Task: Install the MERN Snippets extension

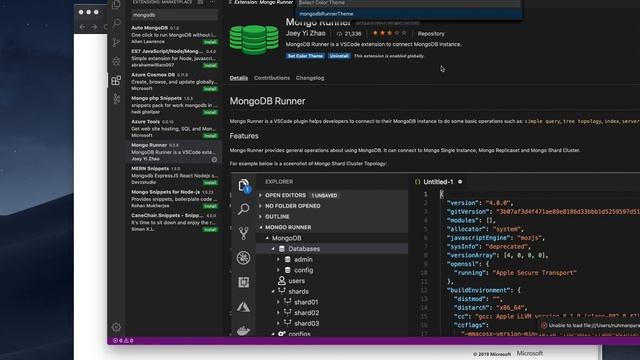Action: (210, 183)
